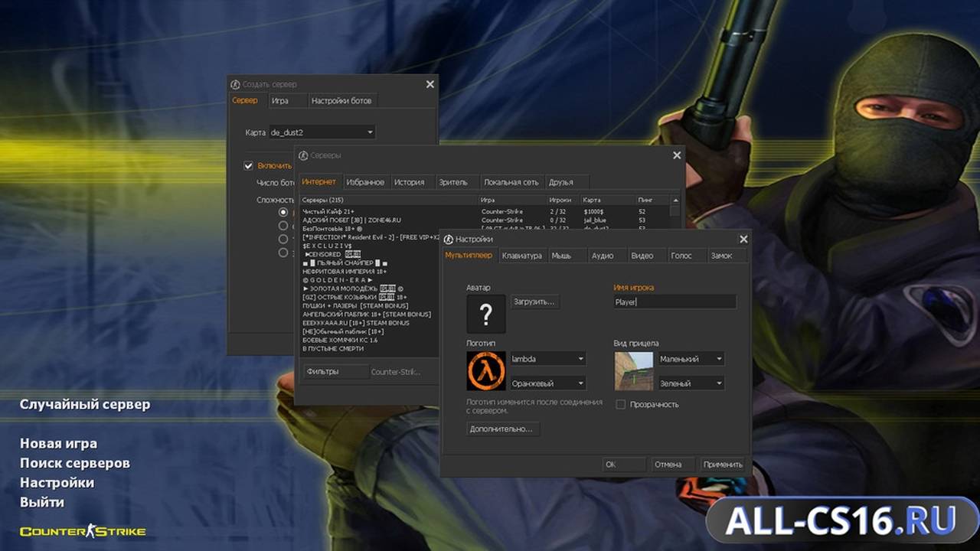Viewport: 980px width, 551px height.
Task: Select the first Сложность radio button
Action: point(283,212)
